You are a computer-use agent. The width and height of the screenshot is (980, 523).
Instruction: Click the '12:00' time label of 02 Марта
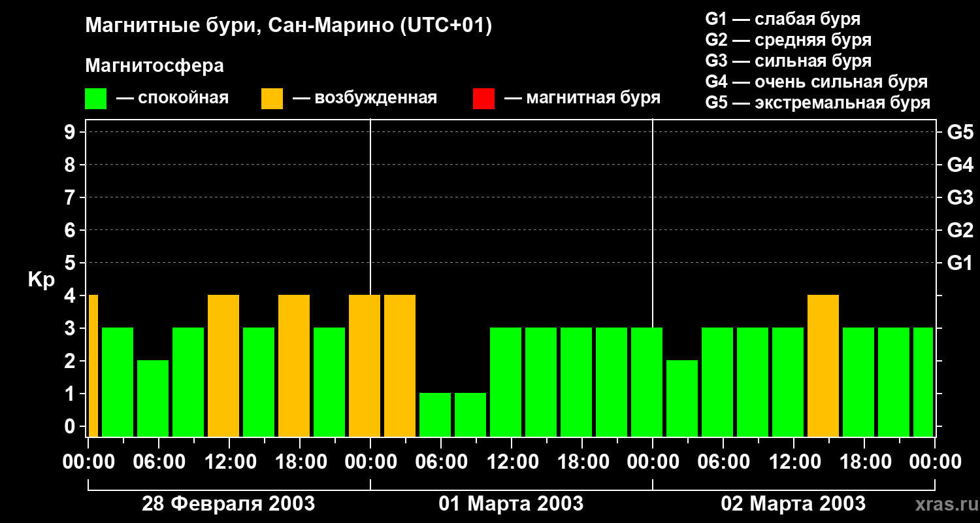pyautogui.click(x=794, y=462)
